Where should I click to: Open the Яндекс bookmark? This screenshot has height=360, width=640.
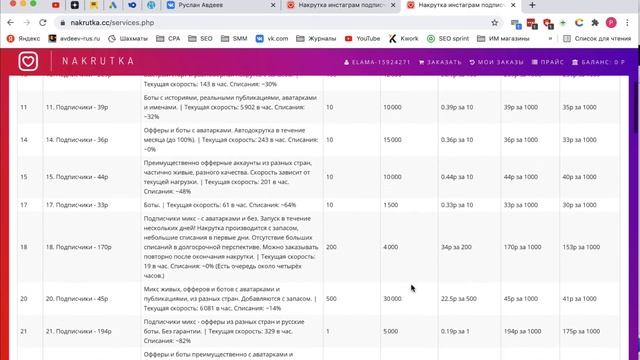[x=24, y=38]
